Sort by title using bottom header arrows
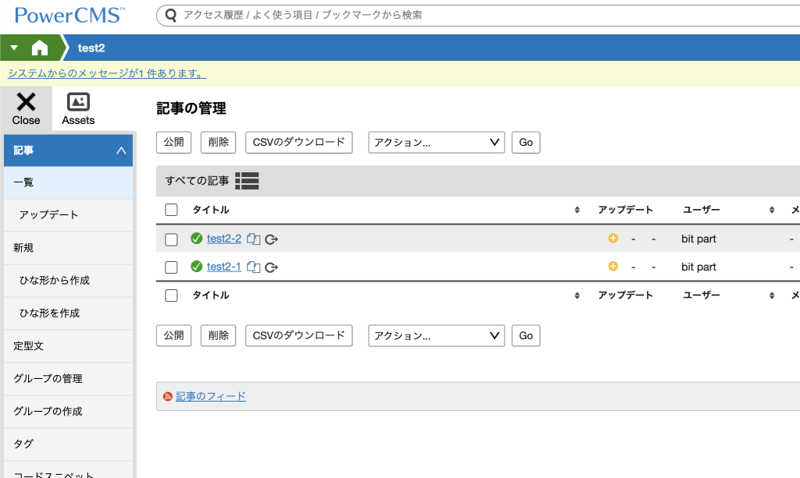 (x=577, y=295)
